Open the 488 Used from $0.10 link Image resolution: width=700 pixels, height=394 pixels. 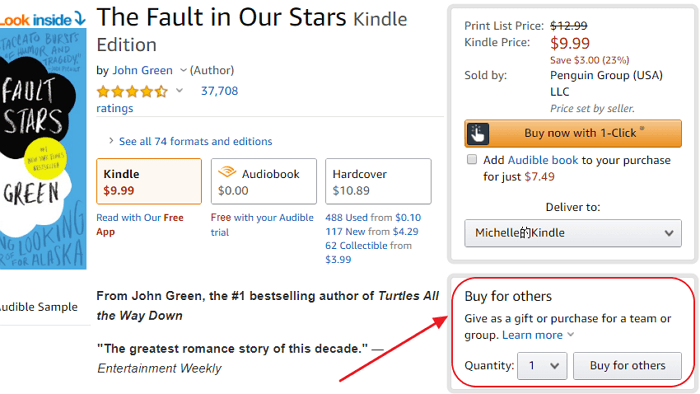(373, 217)
